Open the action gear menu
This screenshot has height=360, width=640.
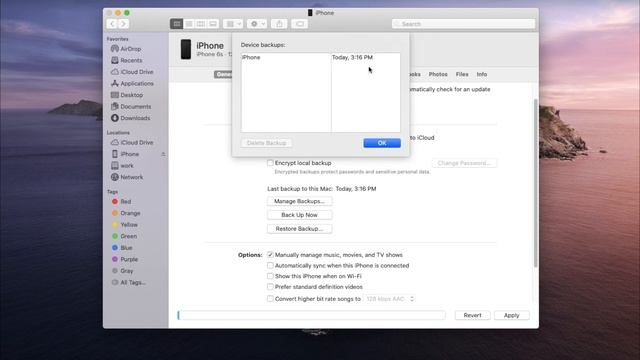click(257, 24)
